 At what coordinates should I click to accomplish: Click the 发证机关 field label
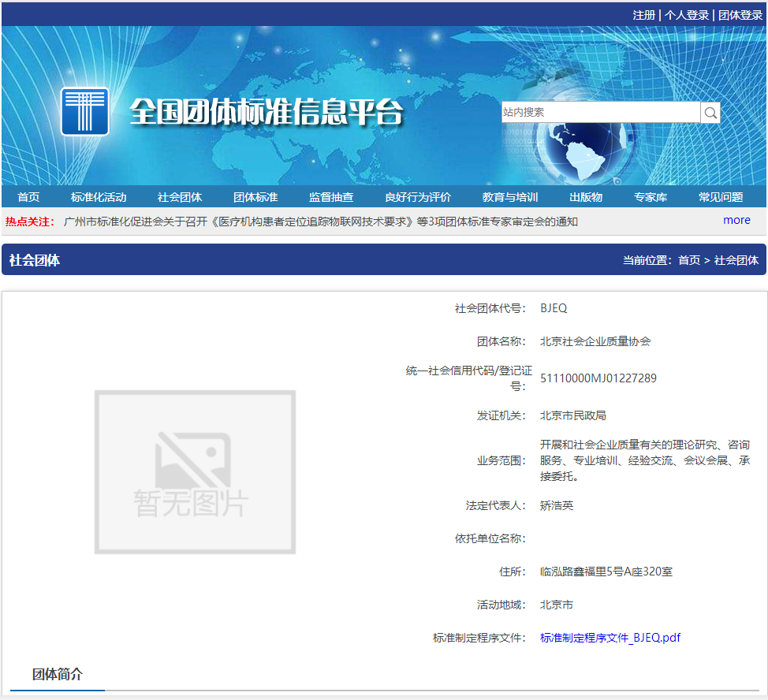[501, 415]
